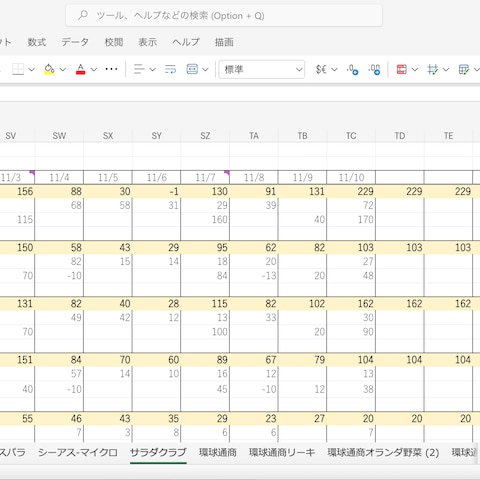Select the cell showing 89

pyautogui.click(x=205, y=360)
